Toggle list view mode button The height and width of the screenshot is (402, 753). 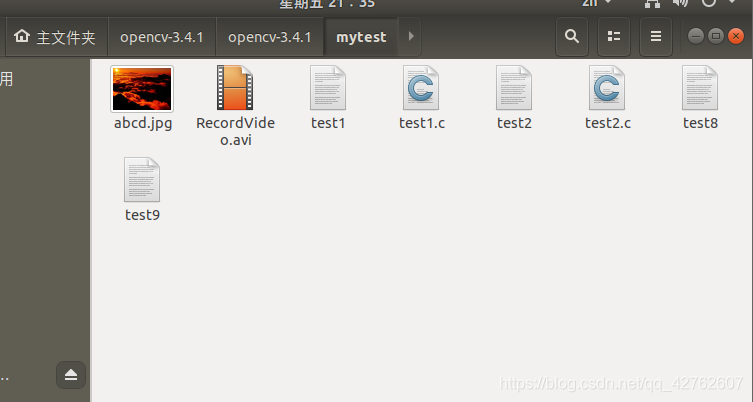point(614,37)
